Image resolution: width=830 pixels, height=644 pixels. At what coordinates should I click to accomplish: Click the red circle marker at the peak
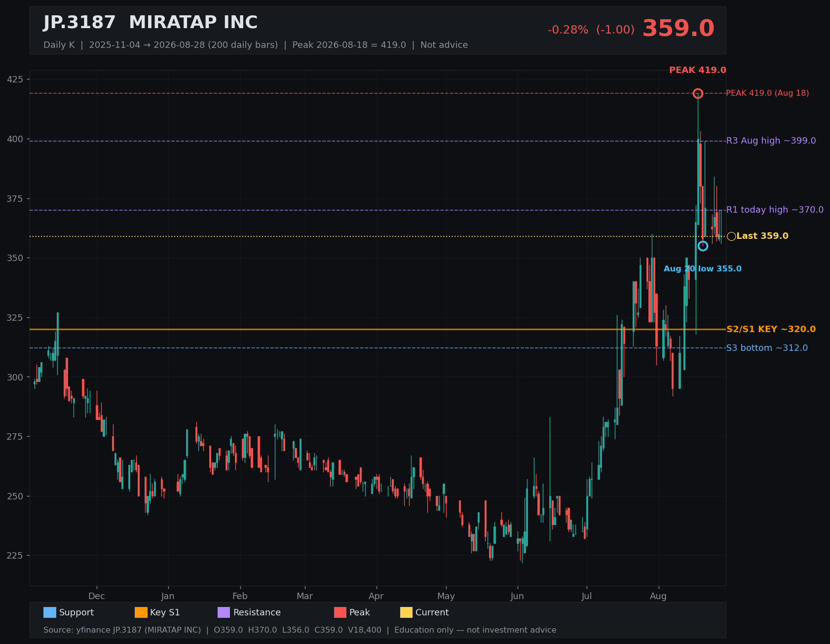[x=698, y=93]
